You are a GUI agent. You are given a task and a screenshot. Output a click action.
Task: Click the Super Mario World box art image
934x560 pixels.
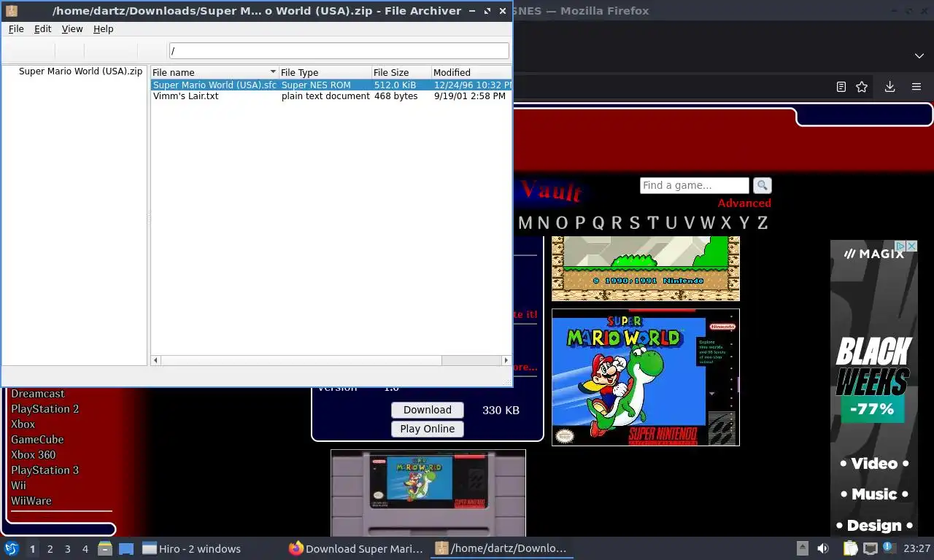pyautogui.click(x=646, y=377)
